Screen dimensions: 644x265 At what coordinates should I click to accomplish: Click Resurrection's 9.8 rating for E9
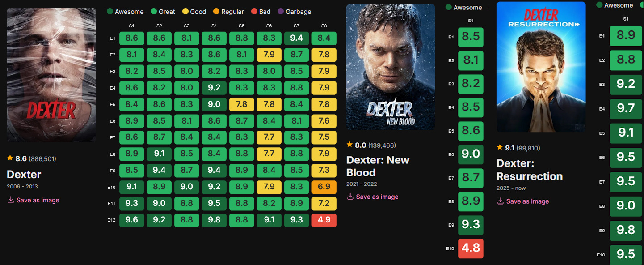tap(626, 230)
